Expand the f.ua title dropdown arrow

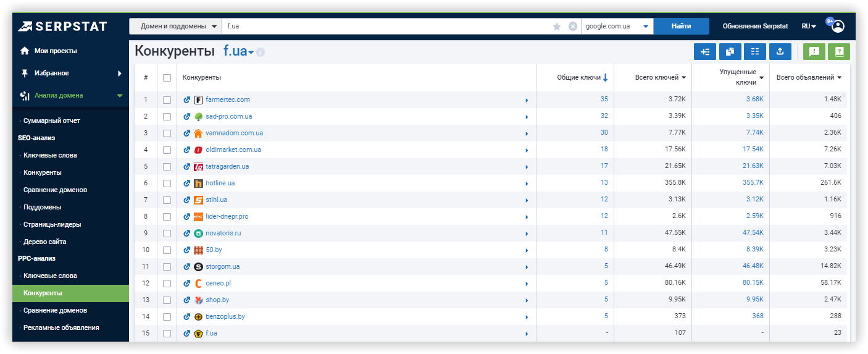click(251, 53)
